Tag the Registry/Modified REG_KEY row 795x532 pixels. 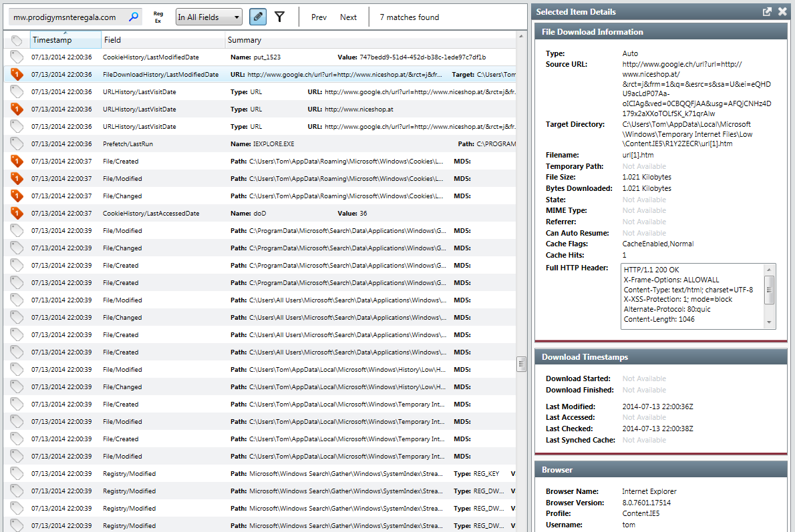(x=17, y=474)
